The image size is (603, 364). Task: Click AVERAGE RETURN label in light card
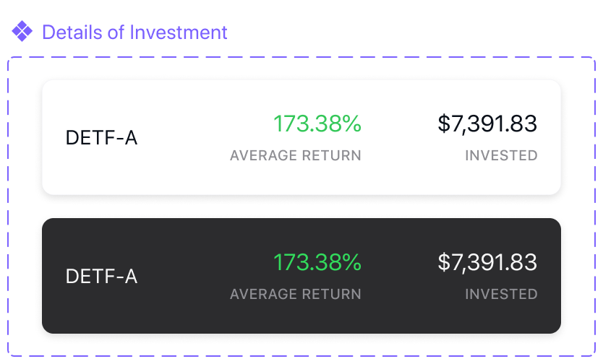pos(296,155)
